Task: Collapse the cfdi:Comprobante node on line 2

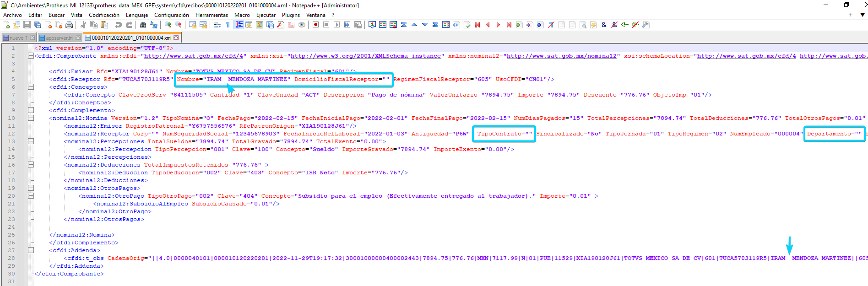Action: pos(31,56)
